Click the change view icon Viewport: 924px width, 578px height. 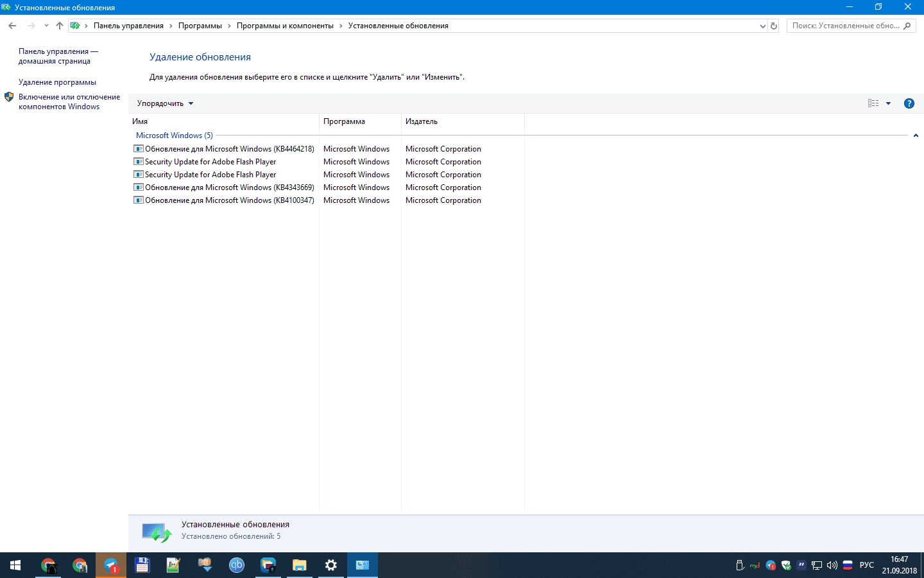point(873,103)
